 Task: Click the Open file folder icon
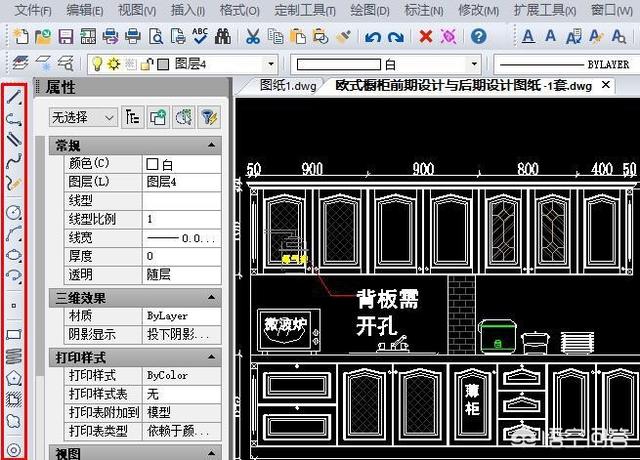point(43,36)
